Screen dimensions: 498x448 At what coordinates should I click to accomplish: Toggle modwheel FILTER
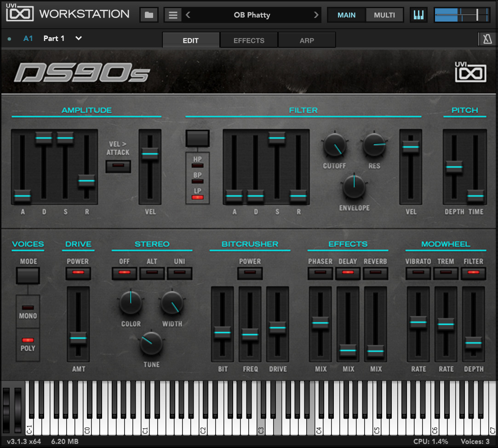[473, 273]
